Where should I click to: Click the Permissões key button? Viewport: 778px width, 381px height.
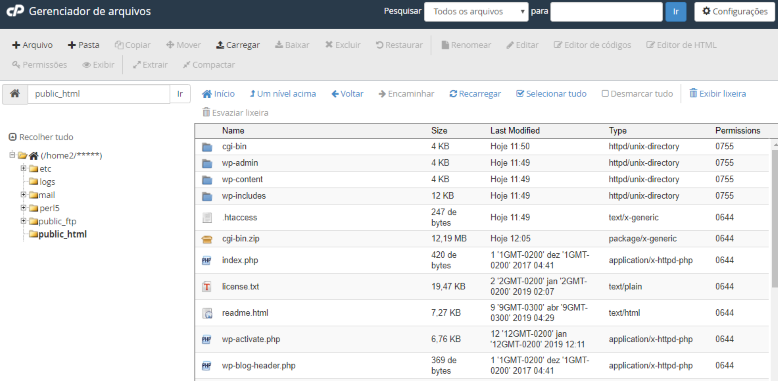(39, 64)
